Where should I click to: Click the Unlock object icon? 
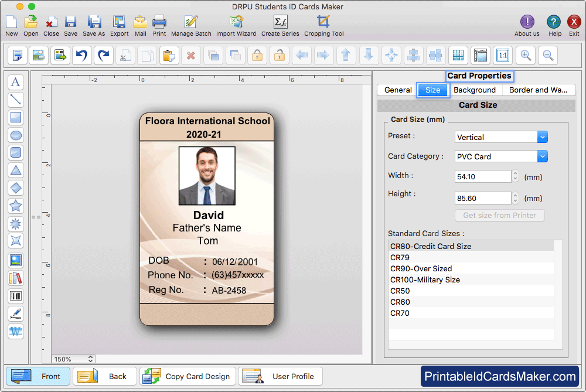coord(279,55)
